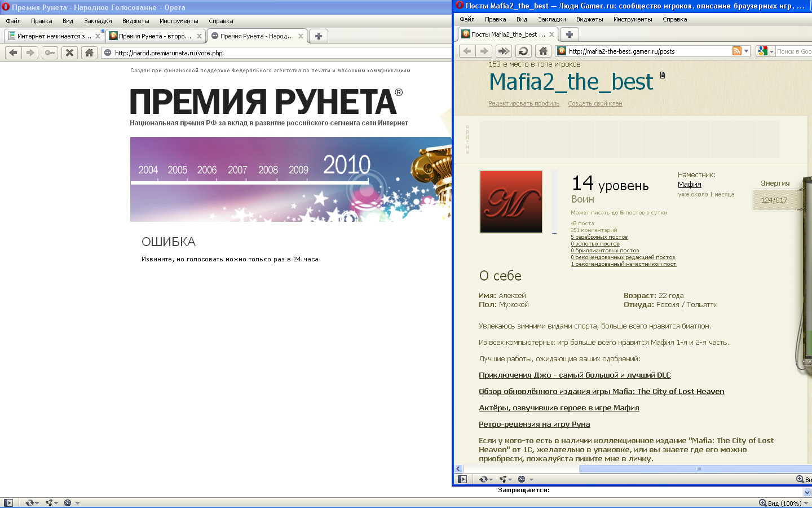Viewport: 812px width, 508px height.
Task: Reload the Gamer.ru page
Action: tap(523, 51)
